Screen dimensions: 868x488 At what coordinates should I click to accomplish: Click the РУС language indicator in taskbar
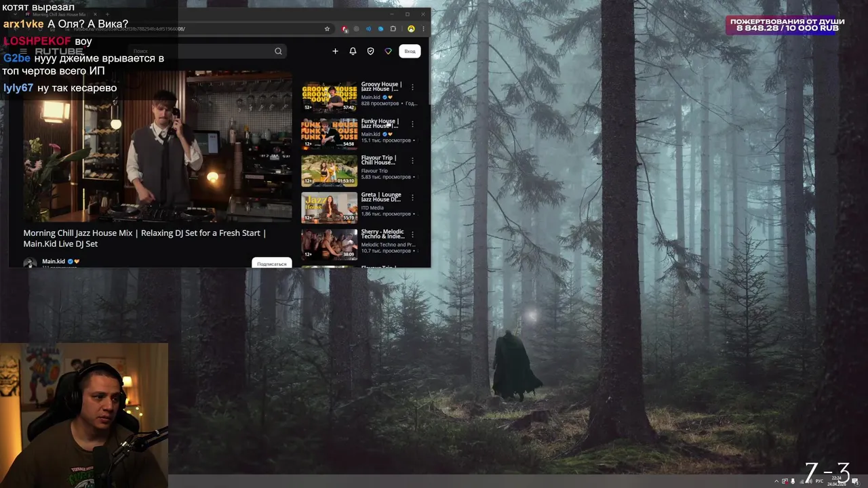819,481
